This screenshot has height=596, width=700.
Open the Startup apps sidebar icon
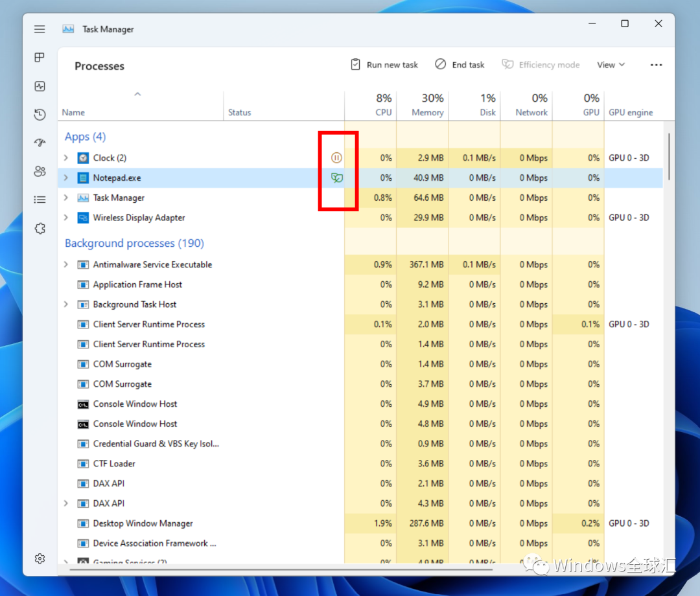coord(40,143)
